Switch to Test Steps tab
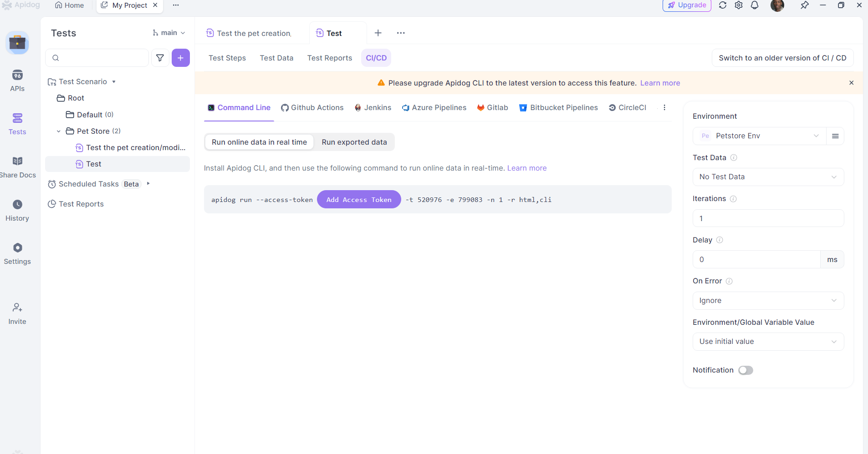The height and width of the screenshot is (454, 868). pos(227,58)
